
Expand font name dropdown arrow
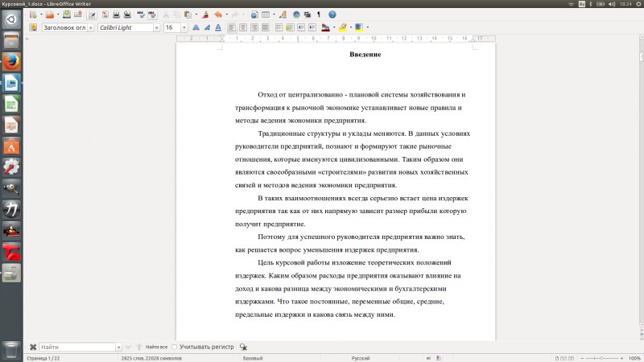coord(156,27)
